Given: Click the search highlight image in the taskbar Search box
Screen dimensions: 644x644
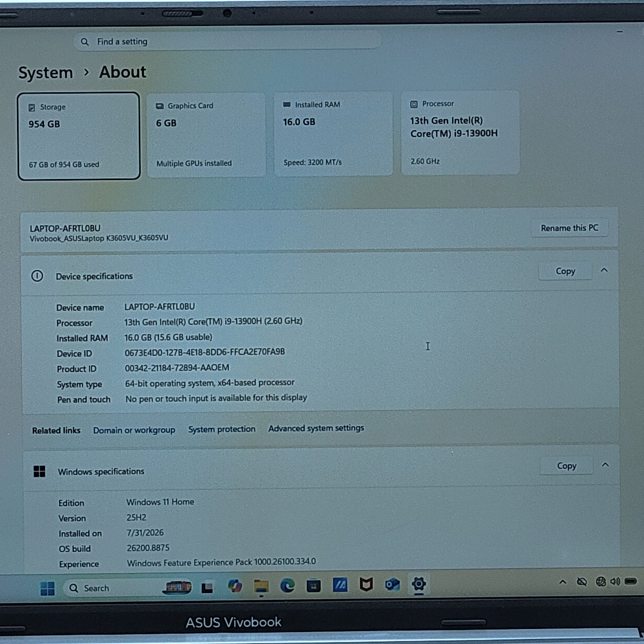Looking at the screenshot, I should point(177,587).
